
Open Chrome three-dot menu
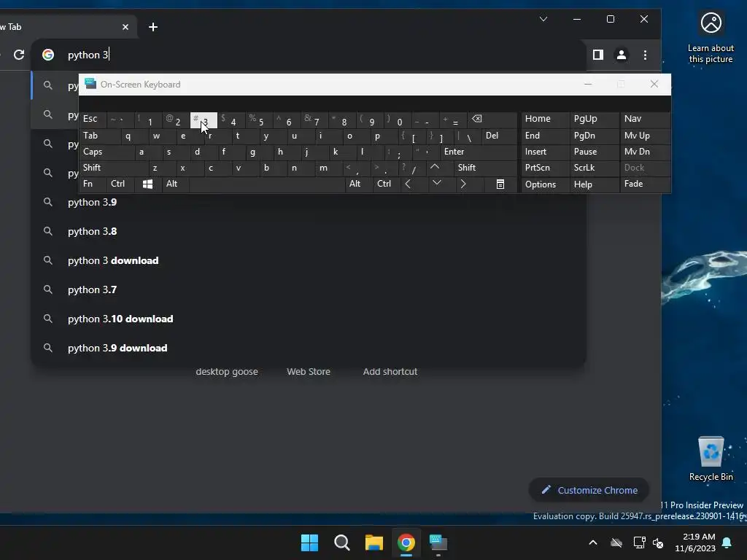[645, 55]
